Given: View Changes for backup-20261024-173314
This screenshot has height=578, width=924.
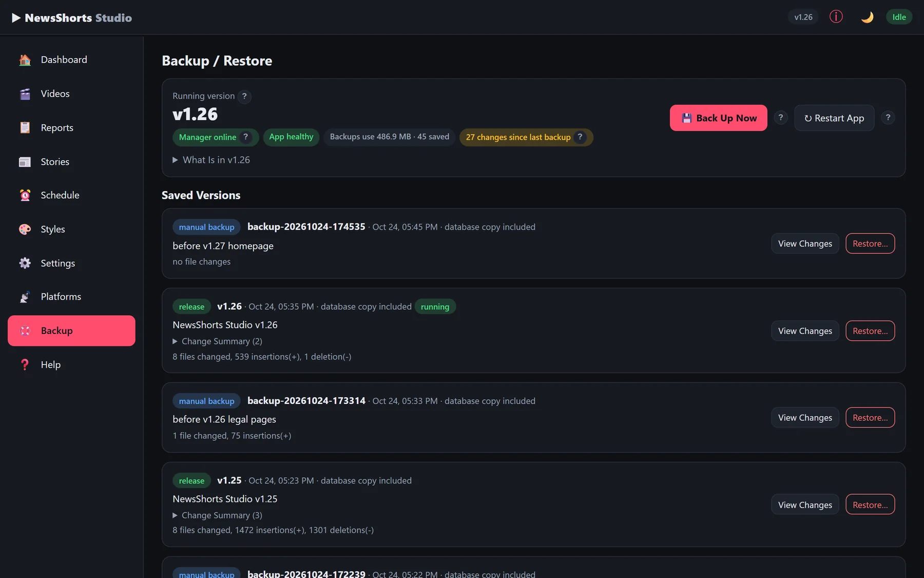Looking at the screenshot, I should point(805,418).
